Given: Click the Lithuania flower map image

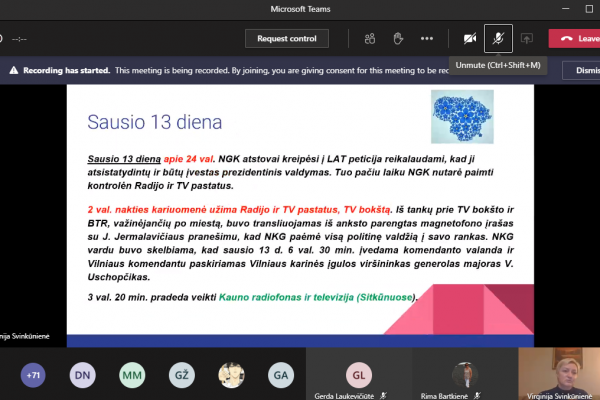Looking at the screenshot, I should 462,117.
